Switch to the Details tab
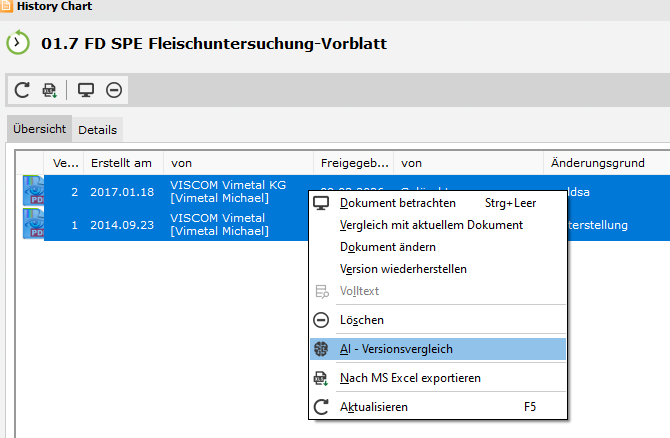Screen dimensions: 670x438 97,130
